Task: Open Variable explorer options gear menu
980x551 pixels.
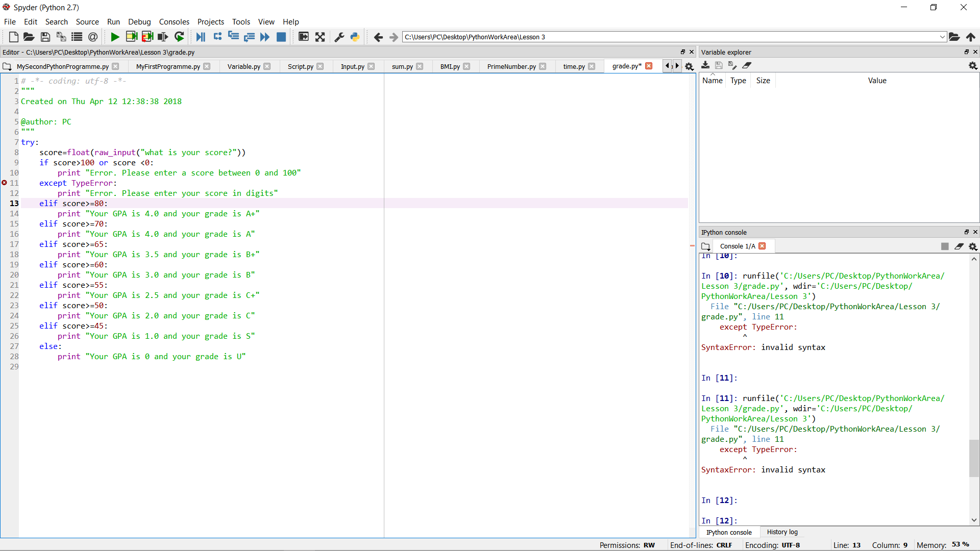Action: (973, 65)
